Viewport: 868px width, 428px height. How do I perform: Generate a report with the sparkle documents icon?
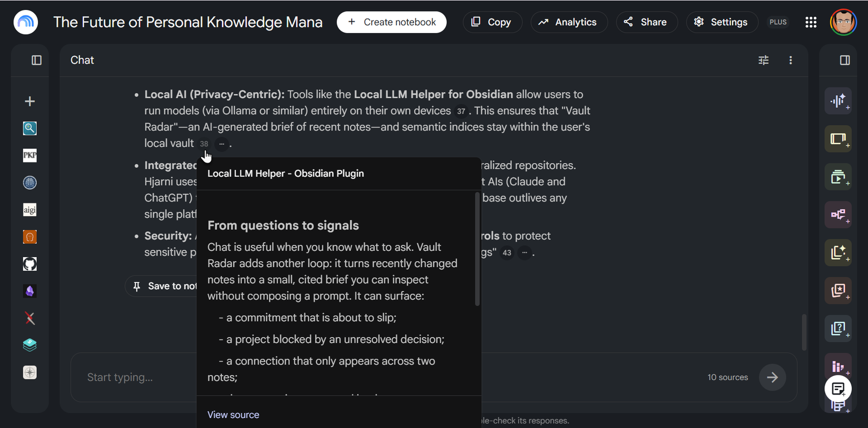[x=838, y=252]
